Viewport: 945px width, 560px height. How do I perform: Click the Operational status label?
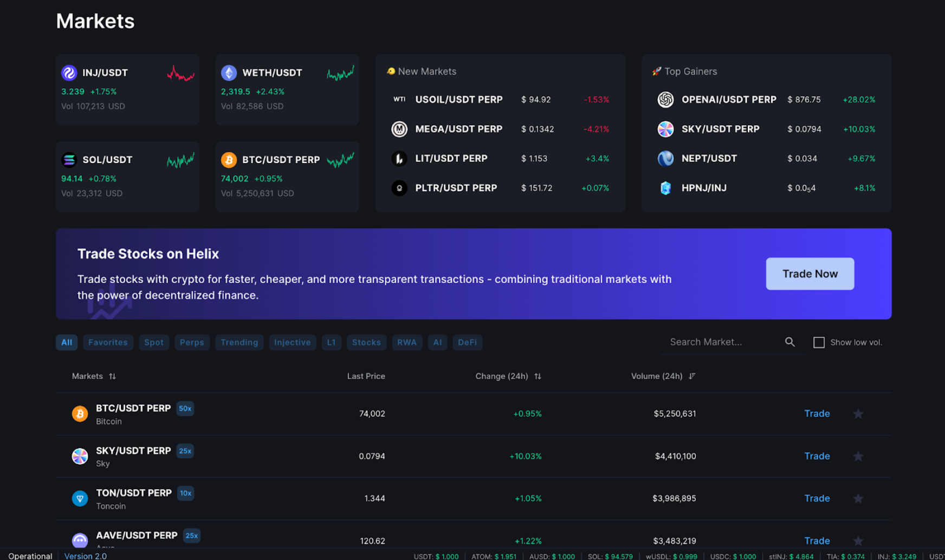coord(30,556)
